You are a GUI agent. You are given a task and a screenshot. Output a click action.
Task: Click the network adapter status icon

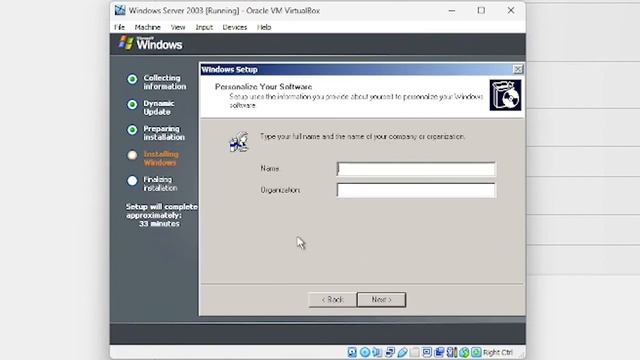tap(390, 352)
